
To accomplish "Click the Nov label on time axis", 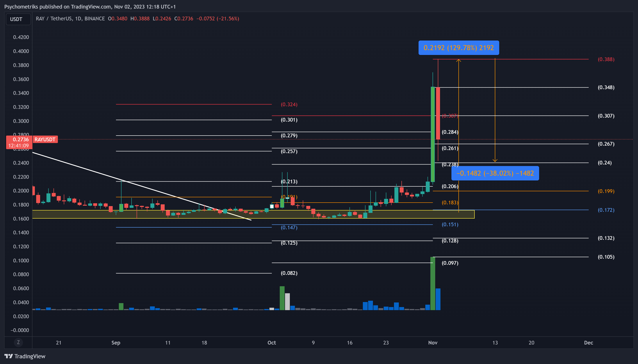I will (x=433, y=343).
